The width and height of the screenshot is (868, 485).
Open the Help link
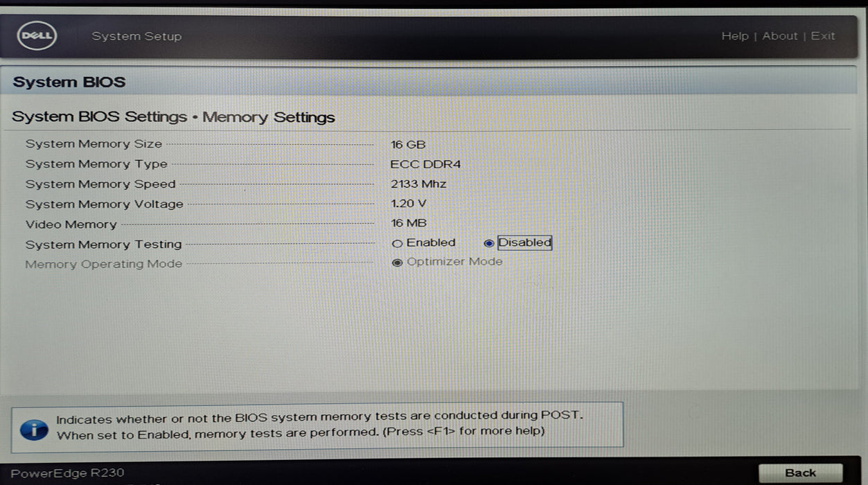pyautogui.click(x=735, y=36)
